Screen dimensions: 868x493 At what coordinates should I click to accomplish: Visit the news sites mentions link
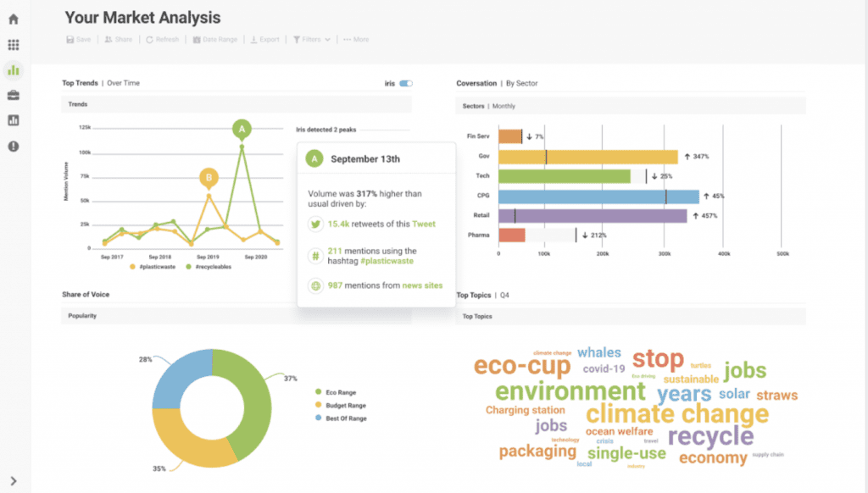click(x=420, y=285)
